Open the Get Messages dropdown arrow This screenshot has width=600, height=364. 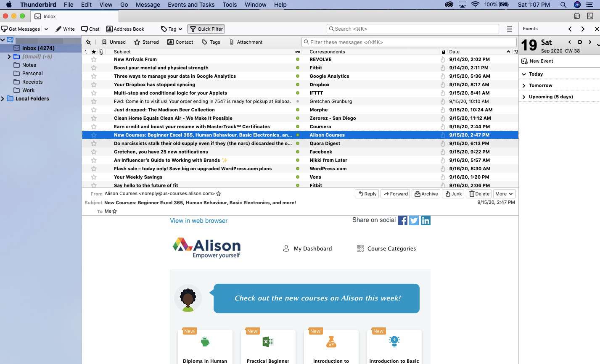point(46,29)
